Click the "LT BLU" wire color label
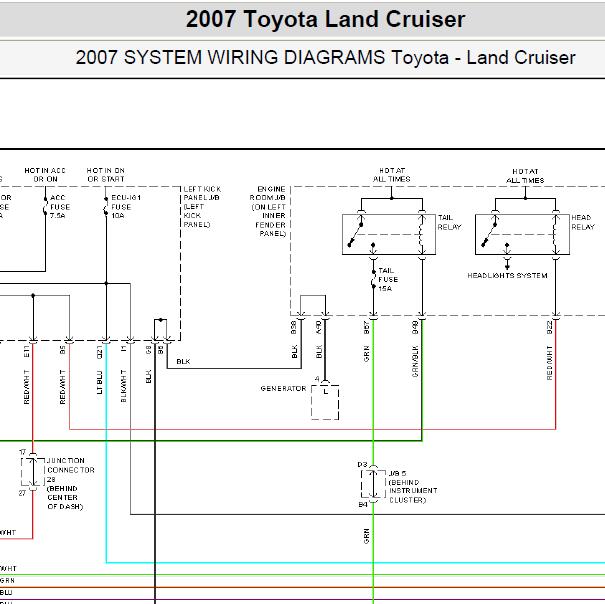605x604 pixels. coord(100,382)
